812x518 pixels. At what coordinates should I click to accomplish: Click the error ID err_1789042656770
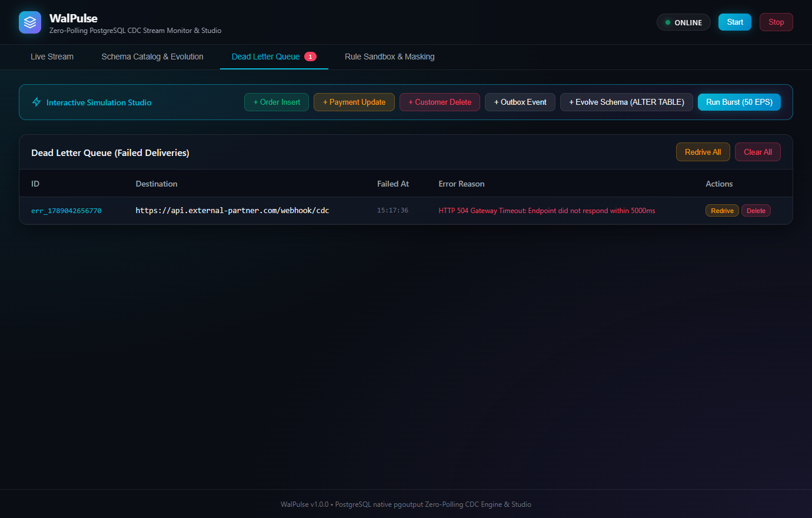66,211
